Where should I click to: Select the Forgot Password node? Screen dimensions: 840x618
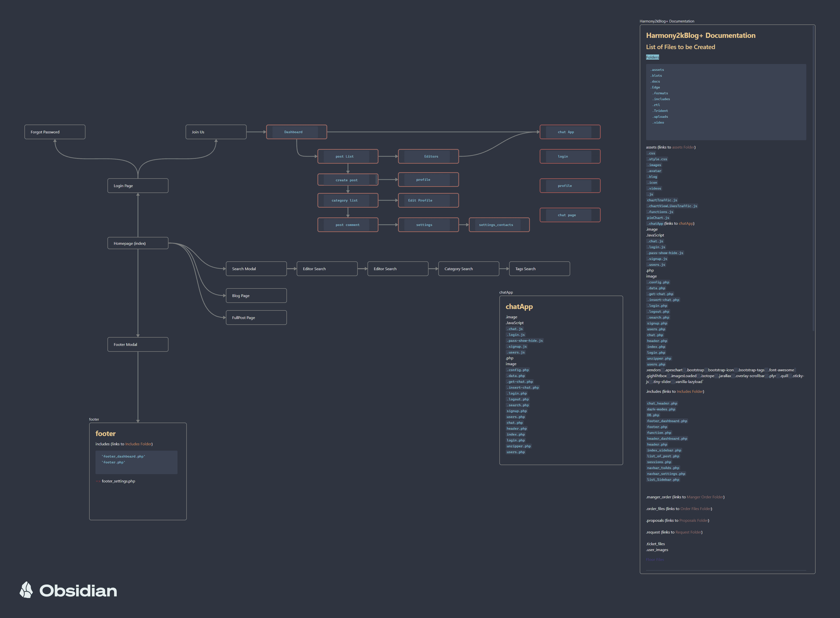pos(55,132)
